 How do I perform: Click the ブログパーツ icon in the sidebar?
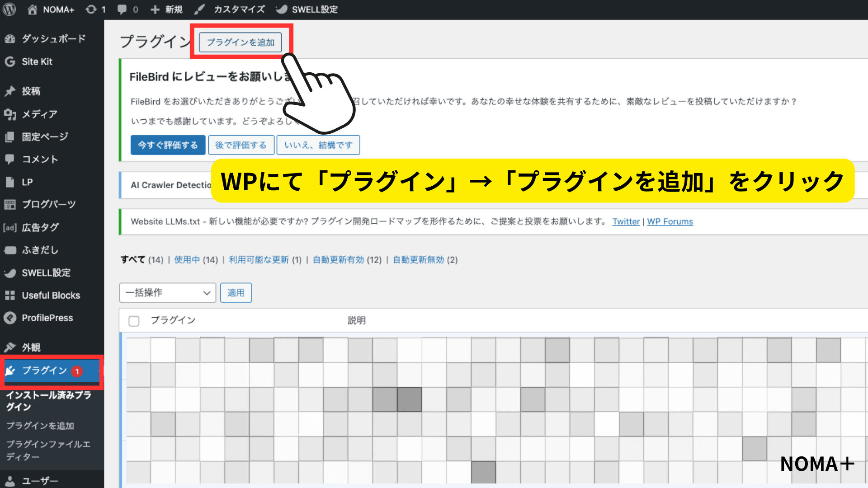tap(10, 204)
